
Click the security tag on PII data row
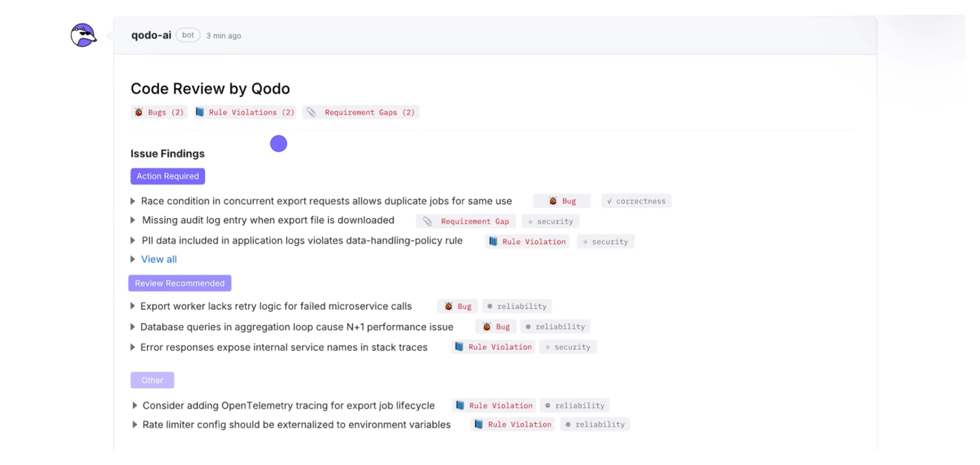coord(606,242)
